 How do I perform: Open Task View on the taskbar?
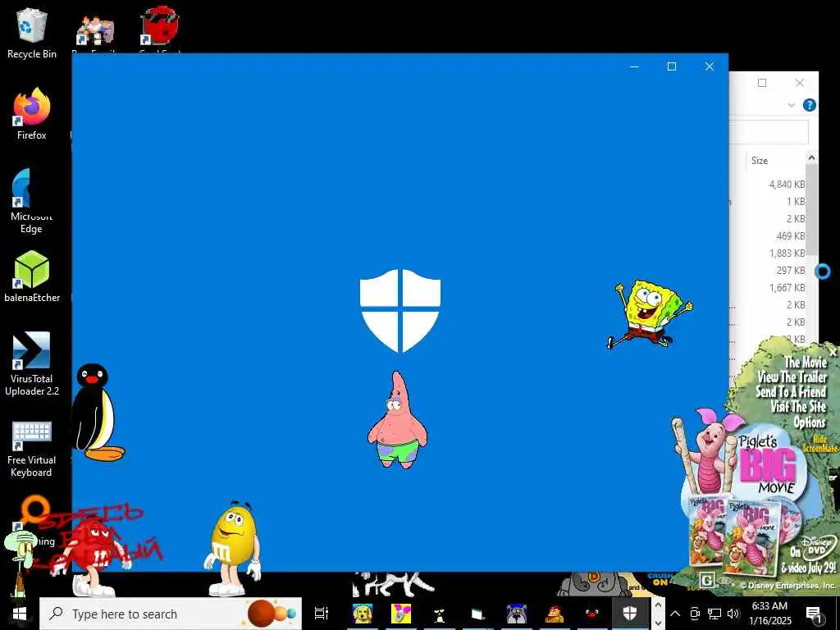[322, 614]
